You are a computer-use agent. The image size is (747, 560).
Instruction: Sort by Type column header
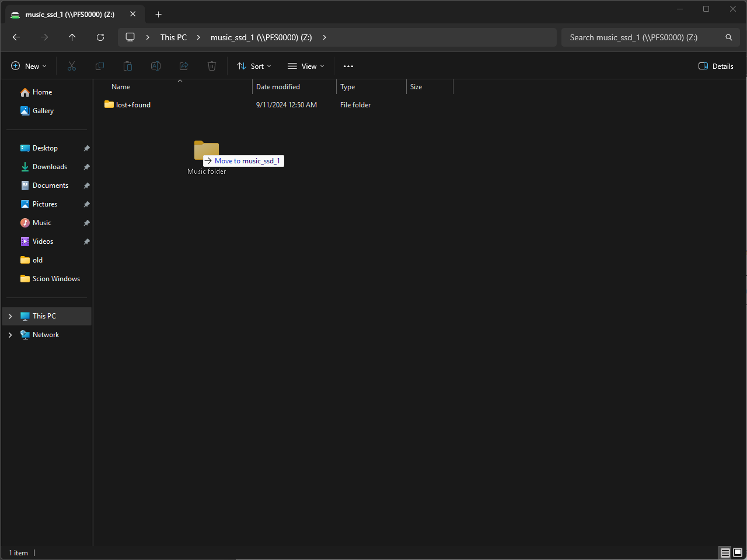pos(371,87)
